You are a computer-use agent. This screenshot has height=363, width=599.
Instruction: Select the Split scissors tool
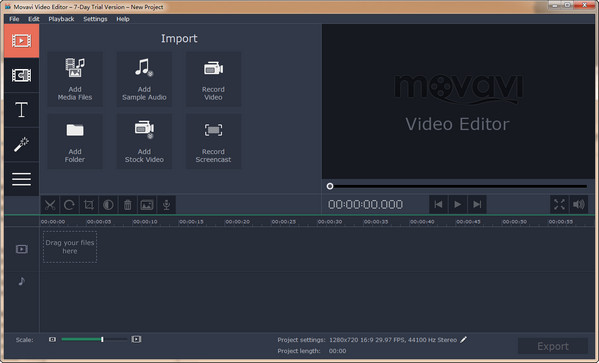(50, 205)
